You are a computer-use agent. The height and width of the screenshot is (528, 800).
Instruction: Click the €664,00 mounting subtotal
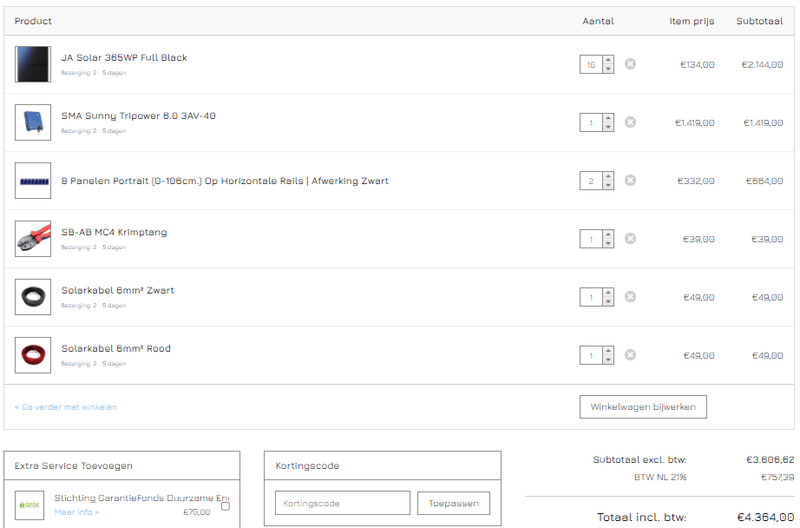pos(764,181)
